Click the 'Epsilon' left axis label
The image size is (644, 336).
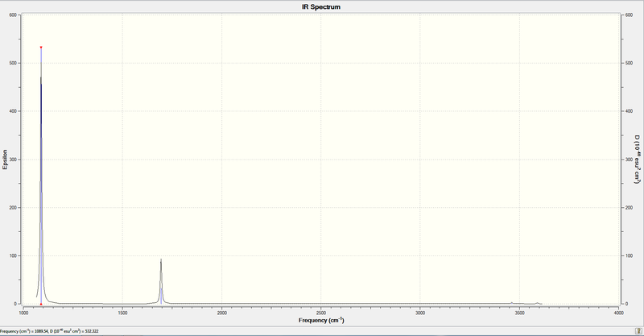click(x=5, y=160)
